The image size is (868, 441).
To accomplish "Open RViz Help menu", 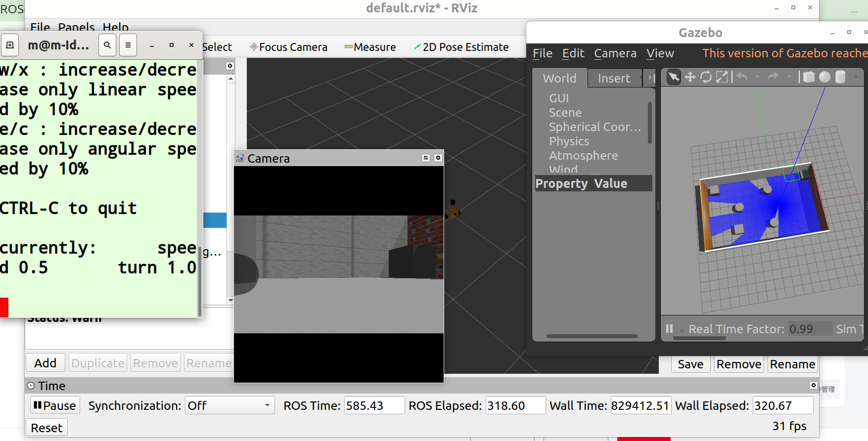I will 116,27.
